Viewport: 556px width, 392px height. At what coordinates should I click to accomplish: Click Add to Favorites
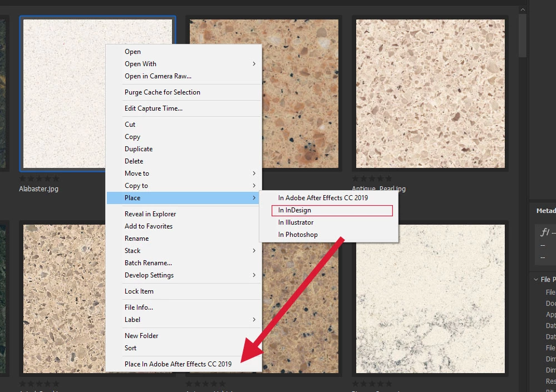tap(184, 226)
